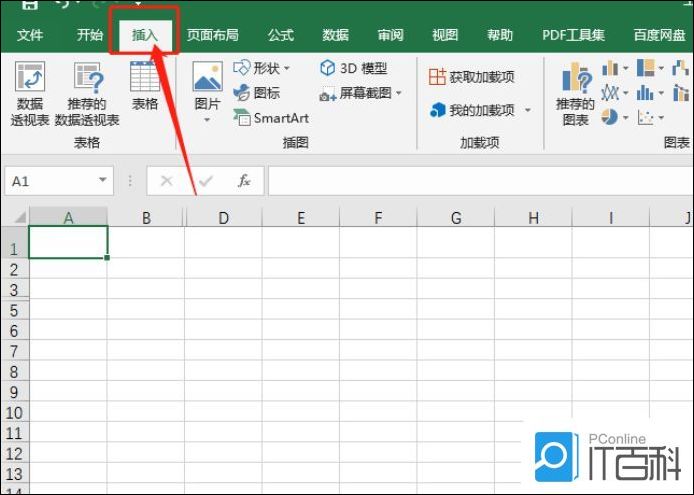
Task: Expand the 形状 dropdown arrow
Action: [287, 68]
